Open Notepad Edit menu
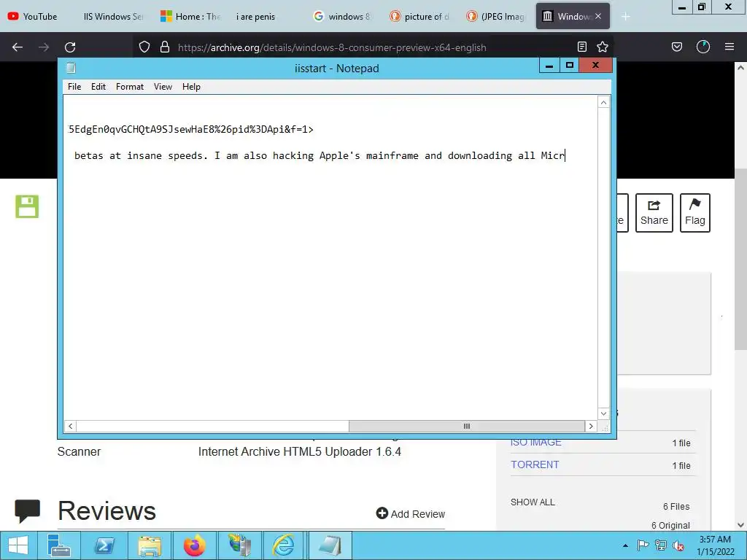747x560 pixels. 98,87
